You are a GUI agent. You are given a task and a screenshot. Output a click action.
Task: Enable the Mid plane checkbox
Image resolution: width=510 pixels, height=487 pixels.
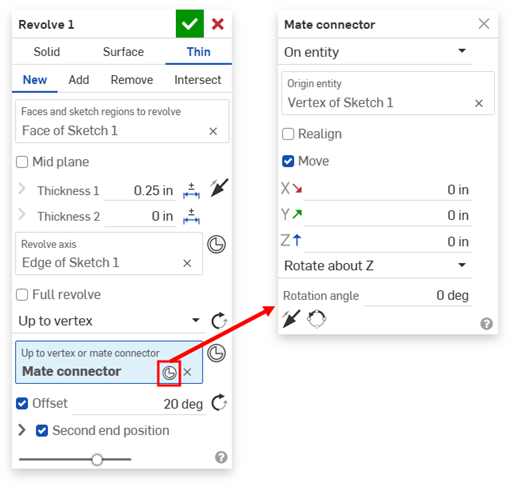(22, 162)
